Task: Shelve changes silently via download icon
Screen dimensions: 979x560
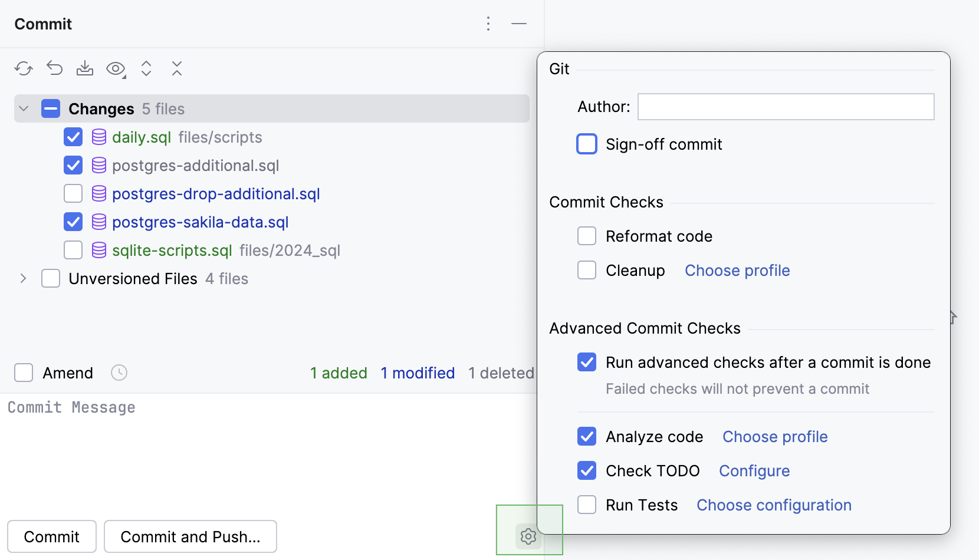Action: (85, 68)
